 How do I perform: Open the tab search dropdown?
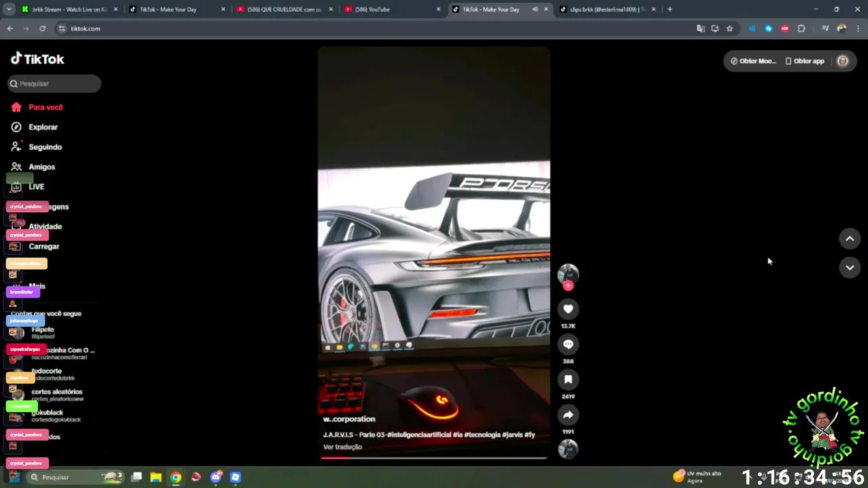click(9, 9)
